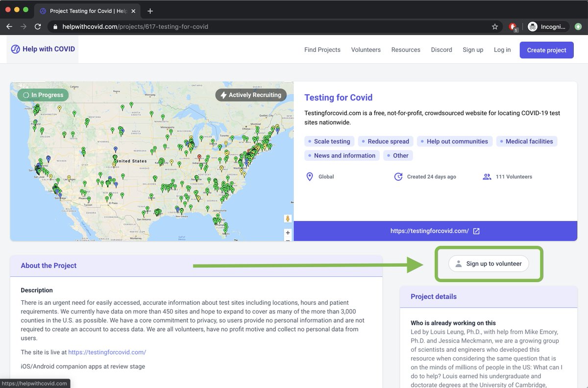The width and height of the screenshot is (588, 388).
Task: Select the Scale testing tag
Action: coord(329,141)
